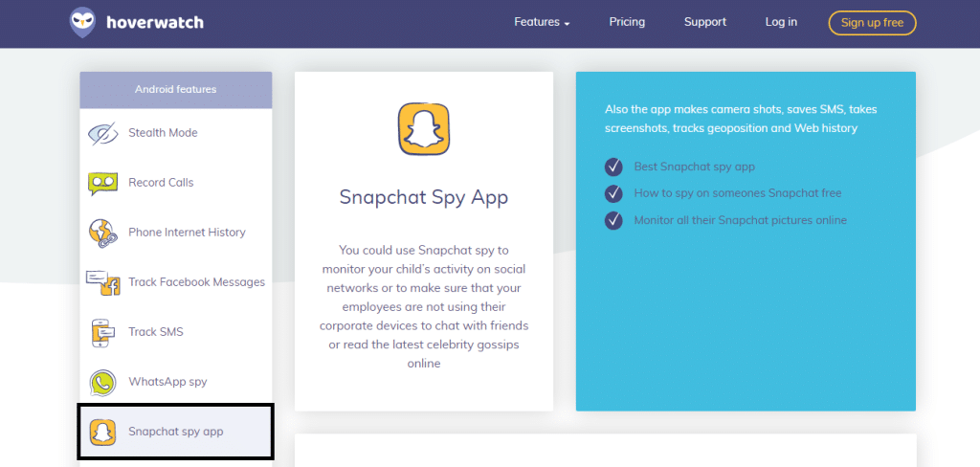Viewport: 980px width, 467px height.
Task: Open the Record Calls feature link
Action: coord(161,183)
